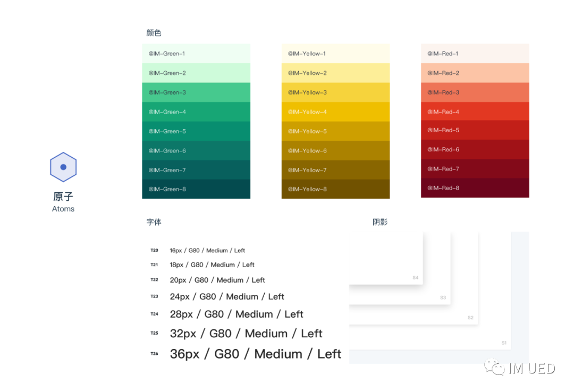Select the @IM-Red-1 pale swatch
This screenshot has width=574, height=392.
coord(475,54)
